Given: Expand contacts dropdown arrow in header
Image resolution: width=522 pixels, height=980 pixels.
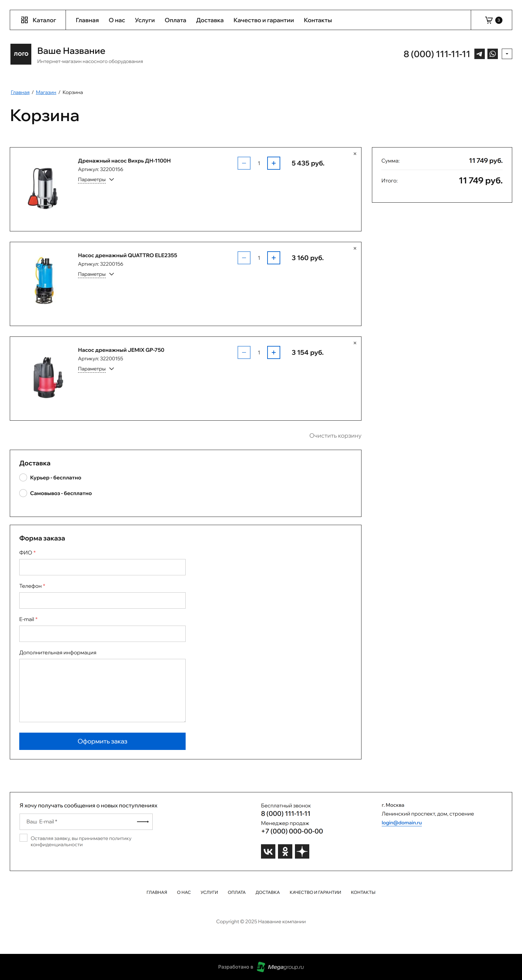Looking at the screenshot, I should point(506,54).
